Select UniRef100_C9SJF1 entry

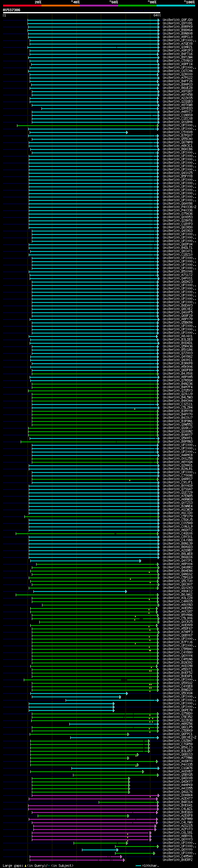pos(178,482)
